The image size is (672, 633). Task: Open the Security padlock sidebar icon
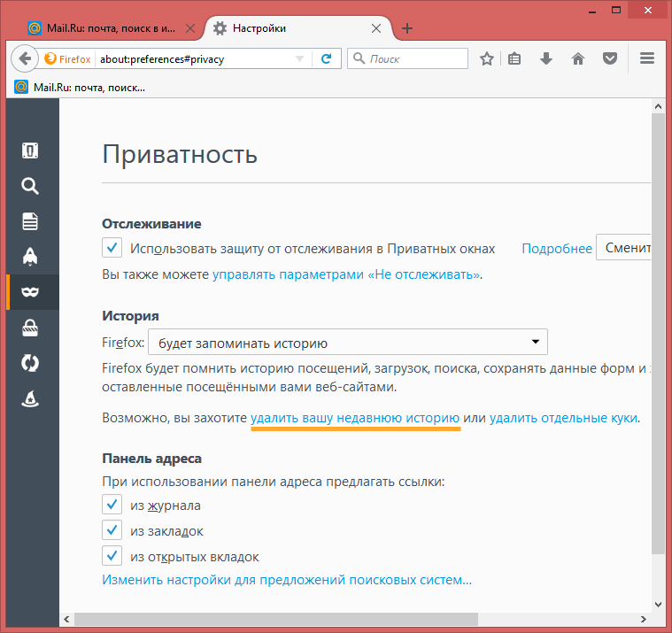tap(30, 328)
